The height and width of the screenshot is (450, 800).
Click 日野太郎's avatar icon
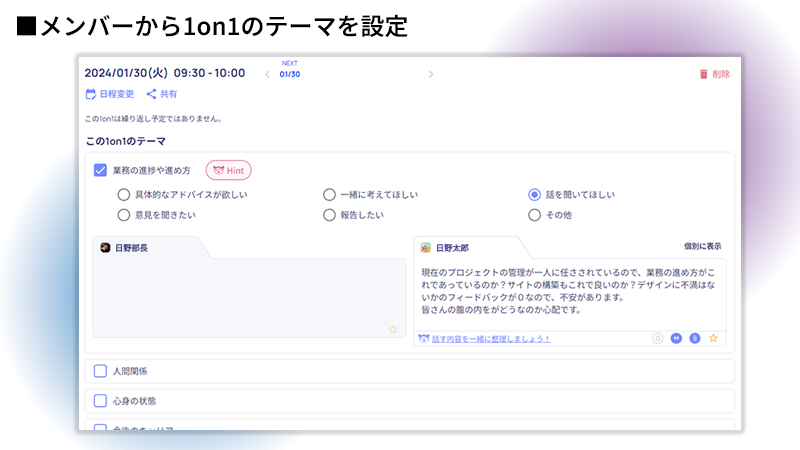[426, 247]
